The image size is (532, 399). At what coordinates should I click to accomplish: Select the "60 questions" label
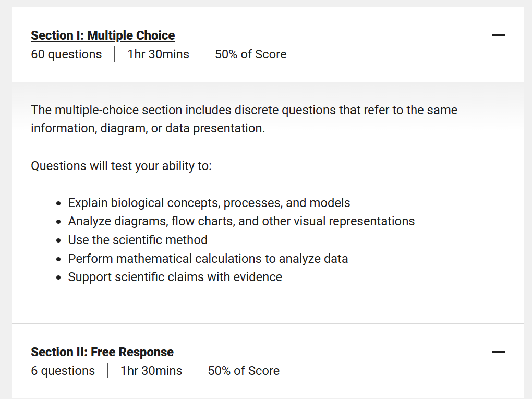[66, 54]
